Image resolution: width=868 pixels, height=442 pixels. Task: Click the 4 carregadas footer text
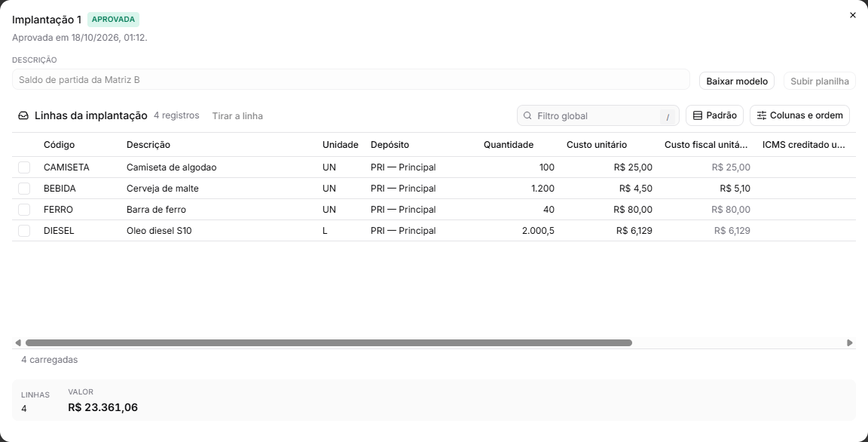49,360
